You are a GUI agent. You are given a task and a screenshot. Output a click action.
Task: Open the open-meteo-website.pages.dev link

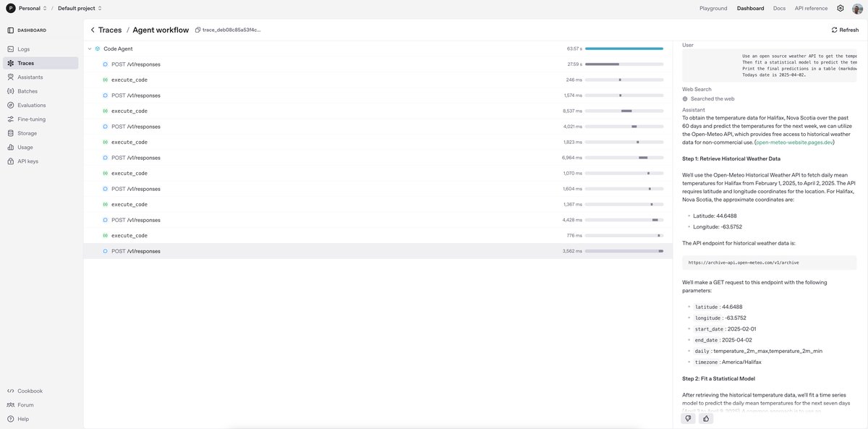click(794, 143)
